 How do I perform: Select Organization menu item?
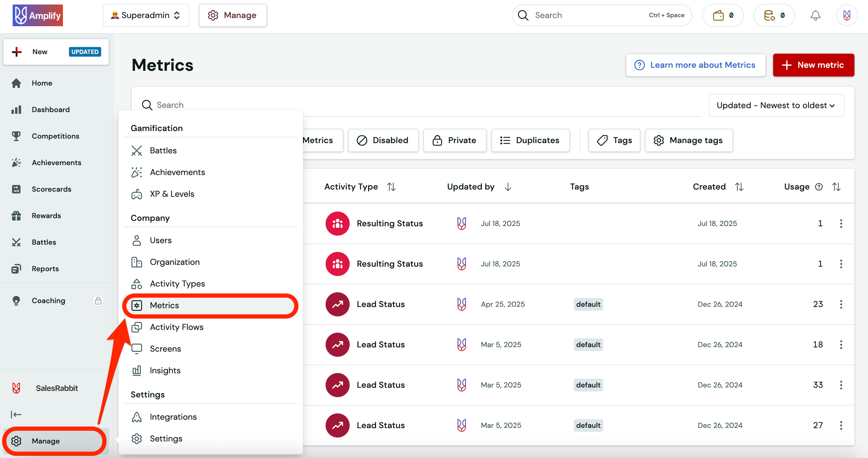(211, 262)
